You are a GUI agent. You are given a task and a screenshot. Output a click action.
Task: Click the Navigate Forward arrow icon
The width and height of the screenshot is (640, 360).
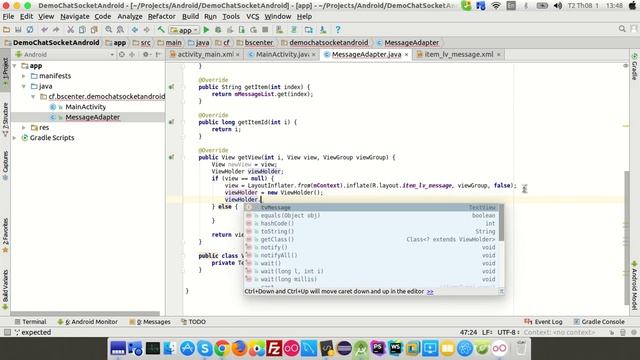tap(147, 30)
